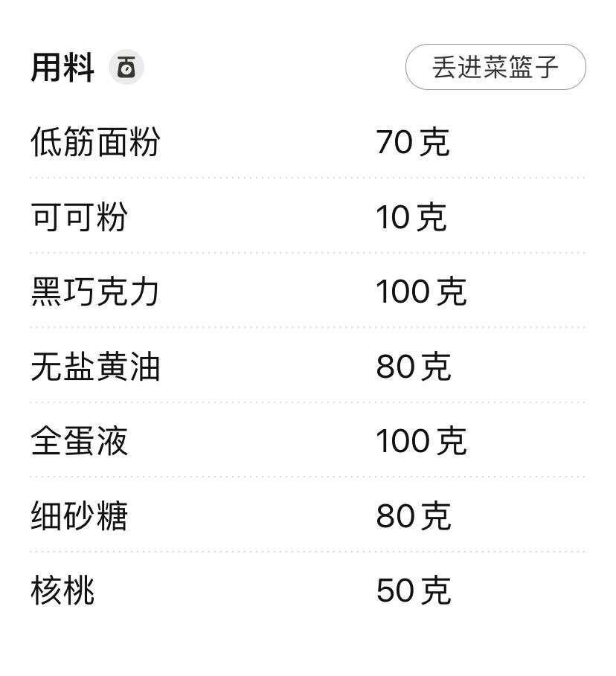
Task: Click the 用料 section header
Action: [60, 65]
